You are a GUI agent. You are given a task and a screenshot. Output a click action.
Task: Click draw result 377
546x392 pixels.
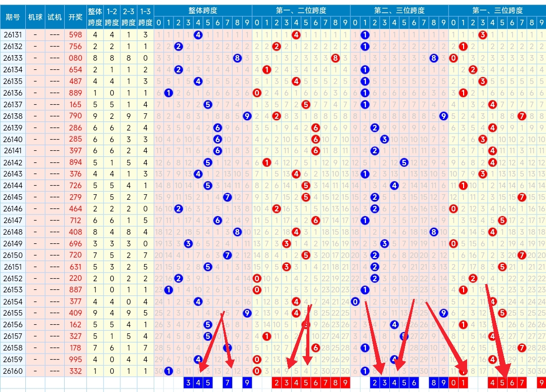[x=75, y=301]
